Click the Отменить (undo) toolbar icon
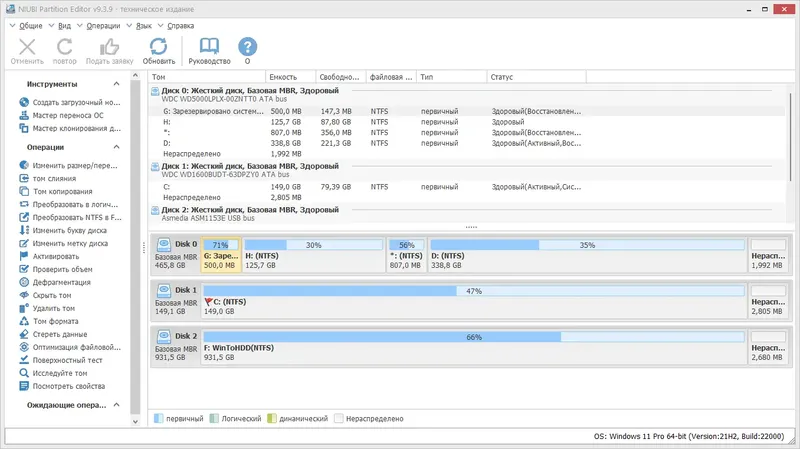Viewport: 800px width, 449px height. coord(27,47)
